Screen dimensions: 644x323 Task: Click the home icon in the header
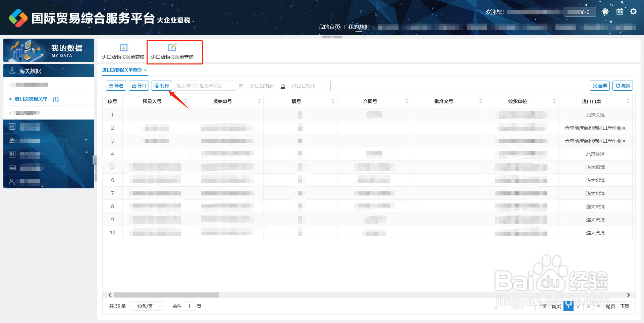605,12
